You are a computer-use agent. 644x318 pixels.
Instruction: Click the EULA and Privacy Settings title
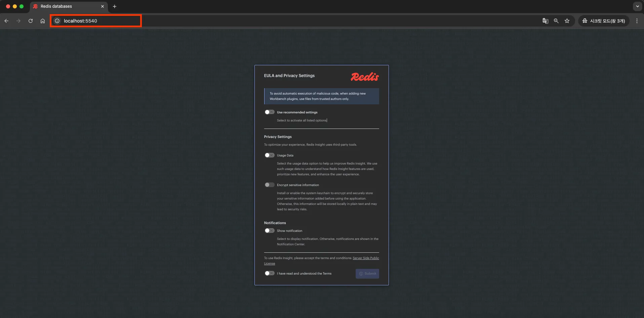coord(289,76)
